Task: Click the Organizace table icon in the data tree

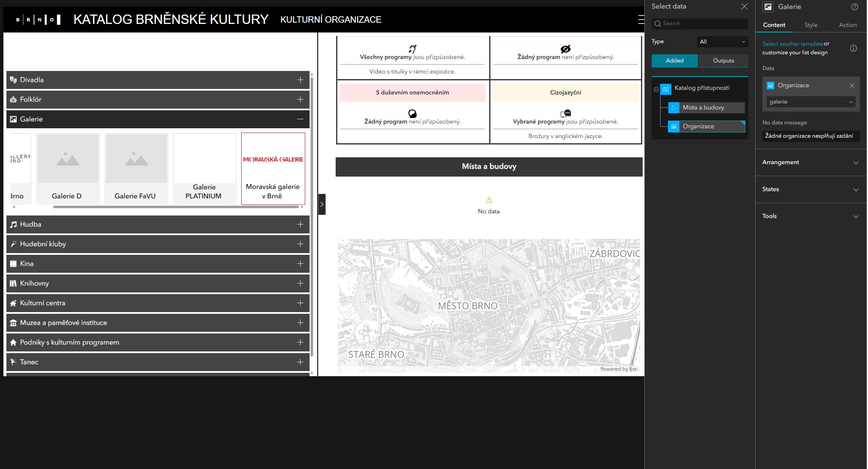Action: [x=673, y=127]
